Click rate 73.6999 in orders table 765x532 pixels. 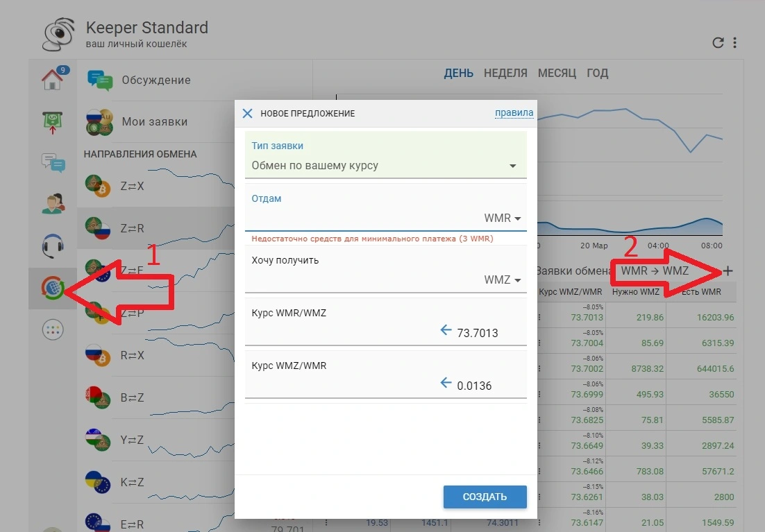click(587, 395)
